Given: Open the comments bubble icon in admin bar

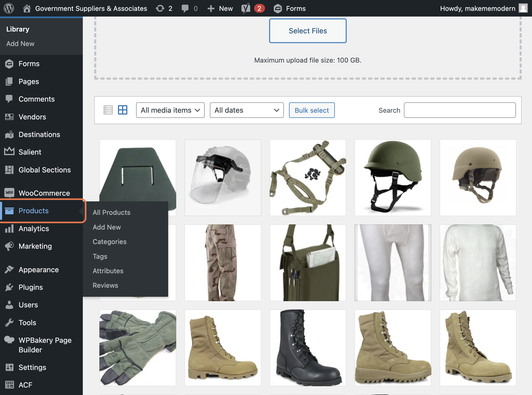Looking at the screenshot, I should click(185, 8).
